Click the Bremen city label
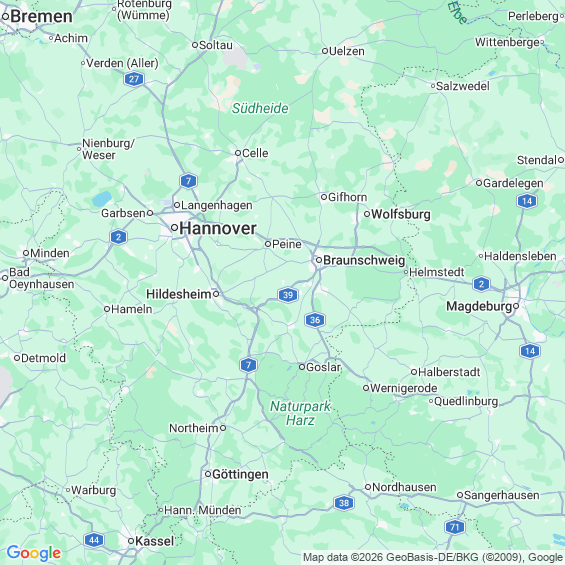565x565 pixels. (41, 17)
